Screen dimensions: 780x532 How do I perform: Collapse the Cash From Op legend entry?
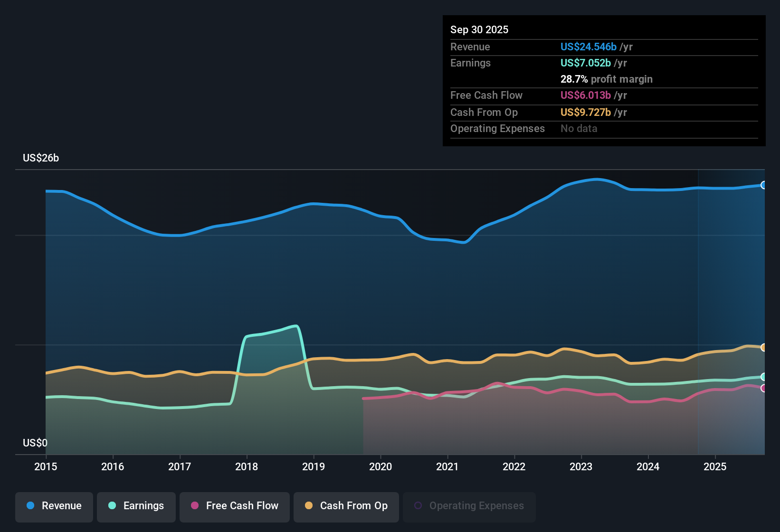coord(346,507)
